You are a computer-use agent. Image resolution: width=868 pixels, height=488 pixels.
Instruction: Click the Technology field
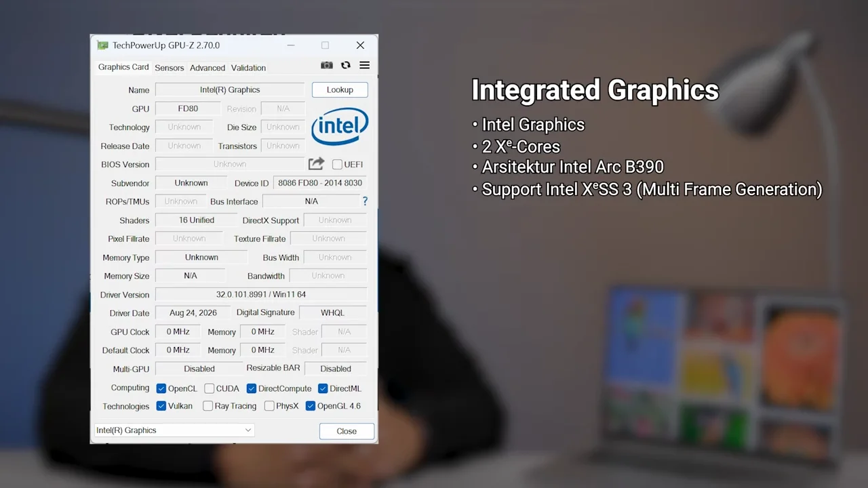[x=184, y=127]
